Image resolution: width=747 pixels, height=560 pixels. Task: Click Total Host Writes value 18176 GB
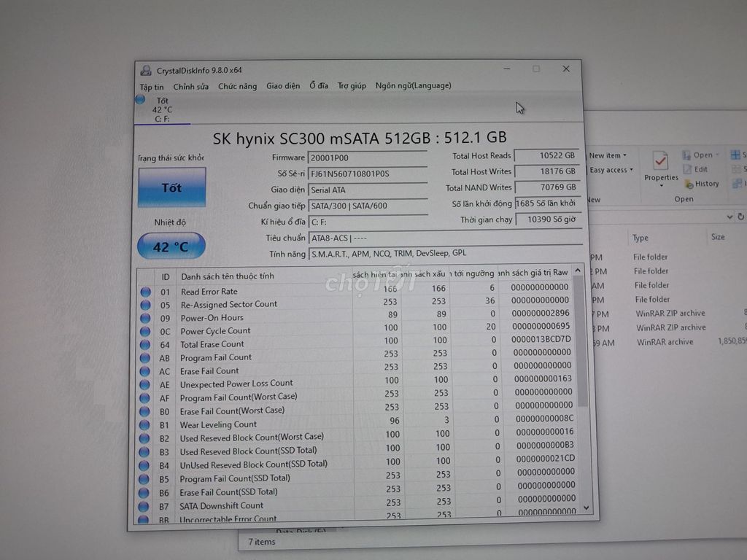pyautogui.click(x=547, y=171)
